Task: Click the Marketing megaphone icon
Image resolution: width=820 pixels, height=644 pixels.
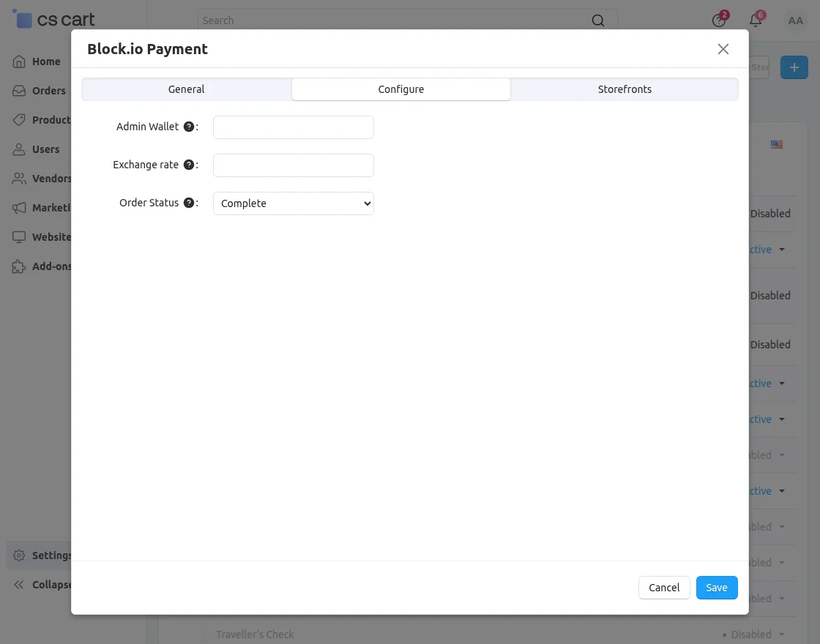Action: pyautogui.click(x=19, y=208)
